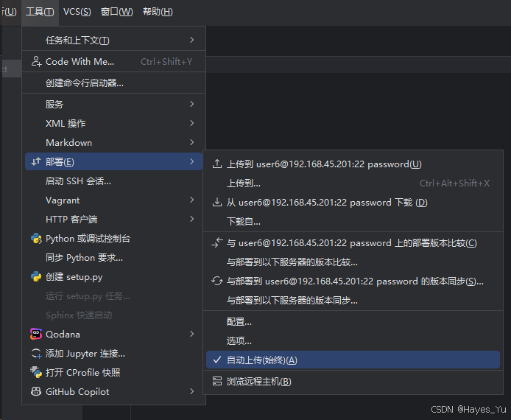Click the upload icon beside 上传到 user6
The image size is (511, 420).
(x=217, y=164)
